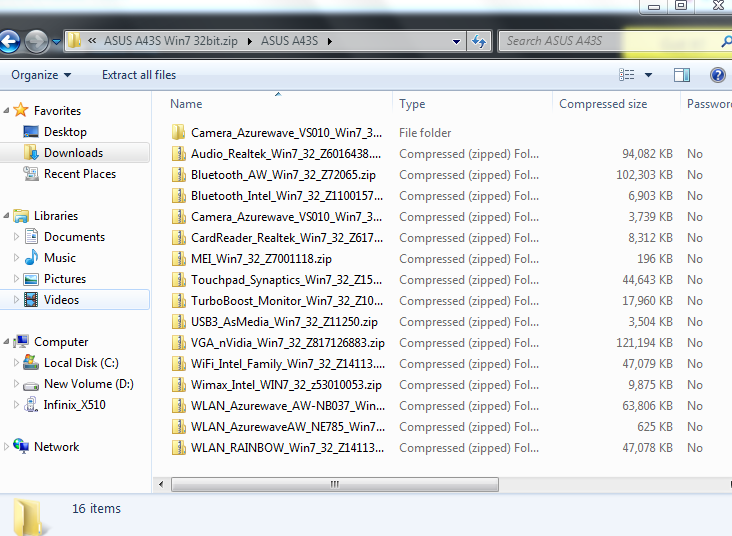Select Libraries in navigation pane

click(x=56, y=216)
